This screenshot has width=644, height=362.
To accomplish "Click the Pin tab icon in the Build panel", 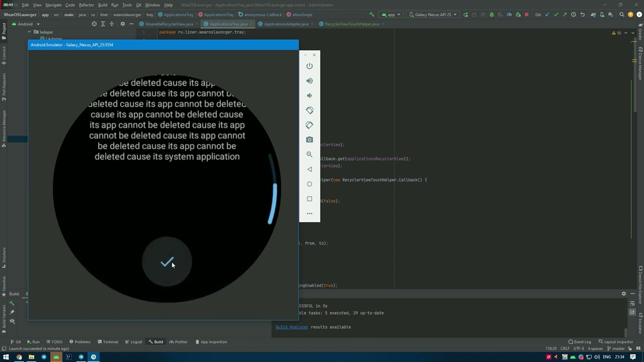I will pos(12,312).
